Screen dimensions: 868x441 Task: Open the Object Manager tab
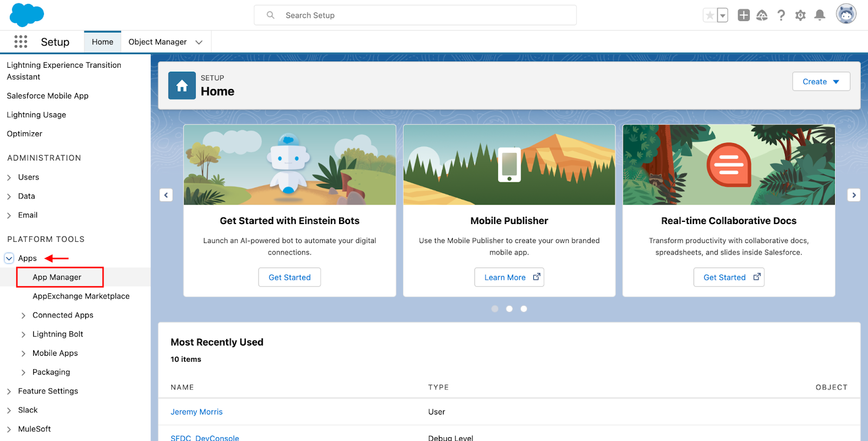click(x=157, y=42)
